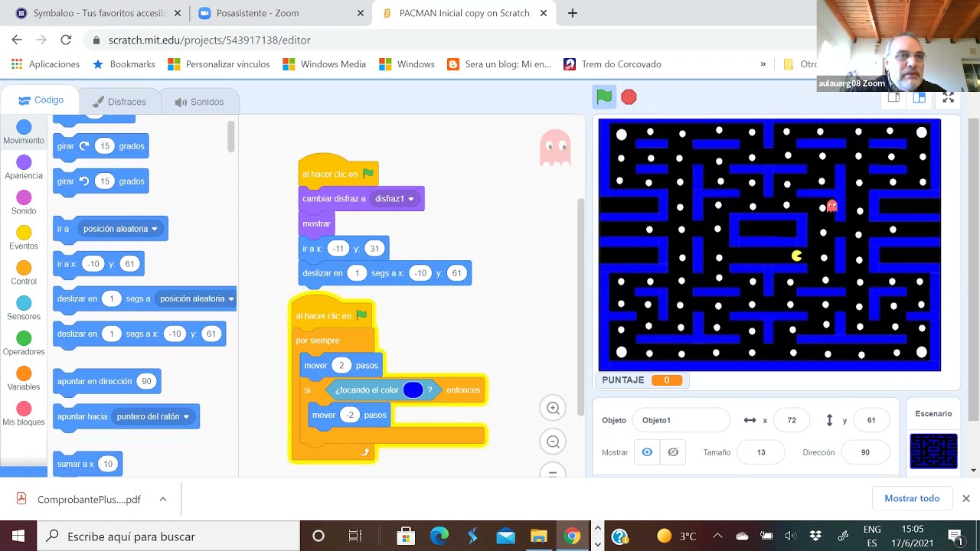This screenshot has height=551, width=980.
Task: Switch stage to fullscreen mode
Action: [x=948, y=97]
